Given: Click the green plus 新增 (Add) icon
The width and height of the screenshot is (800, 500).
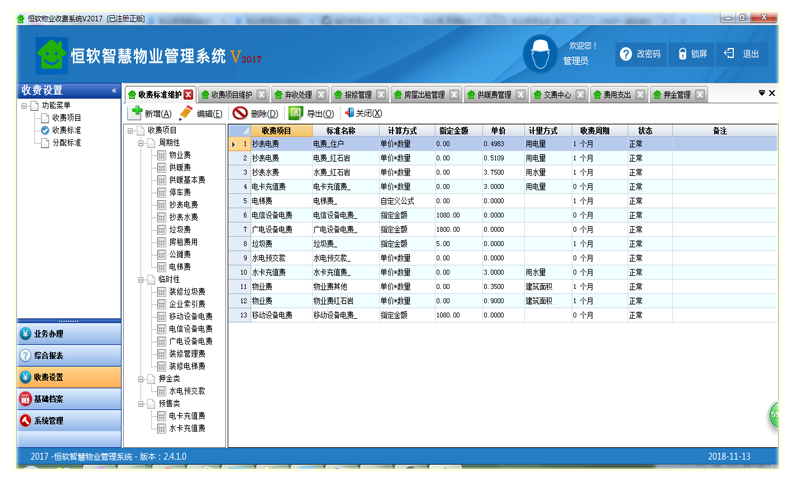Looking at the screenshot, I should [x=136, y=114].
